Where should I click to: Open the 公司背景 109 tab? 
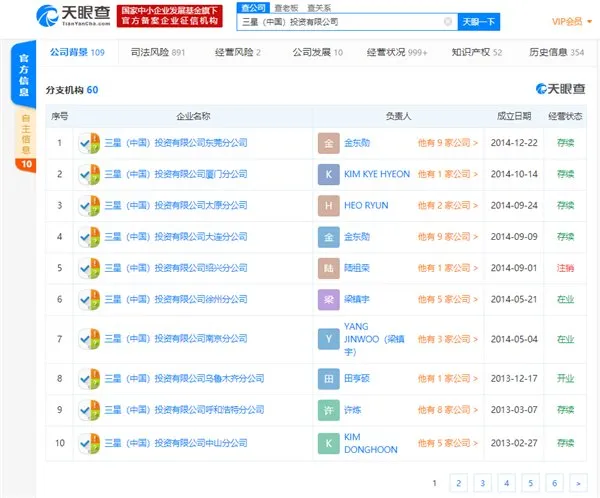click(x=77, y=52)
